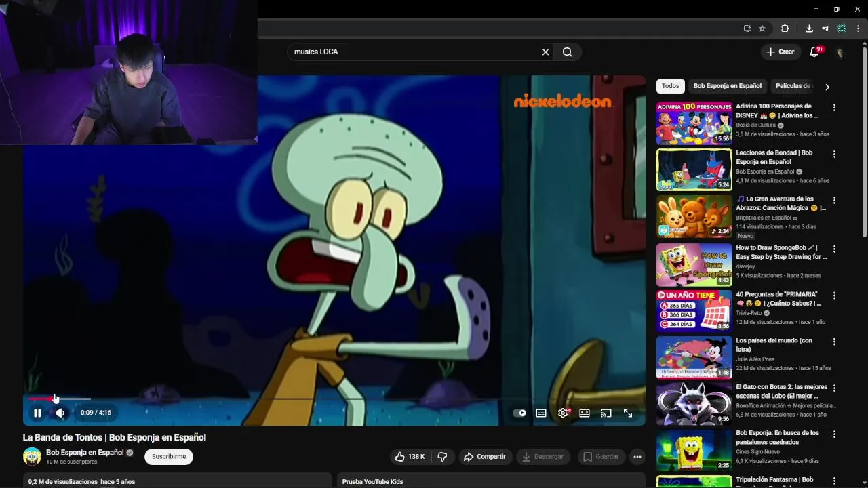Image resolution: width=868 pixels, height=488 pixels.
Task: Pause the video with the pause button
Action: pyautogui.click(x=37, y=413)
